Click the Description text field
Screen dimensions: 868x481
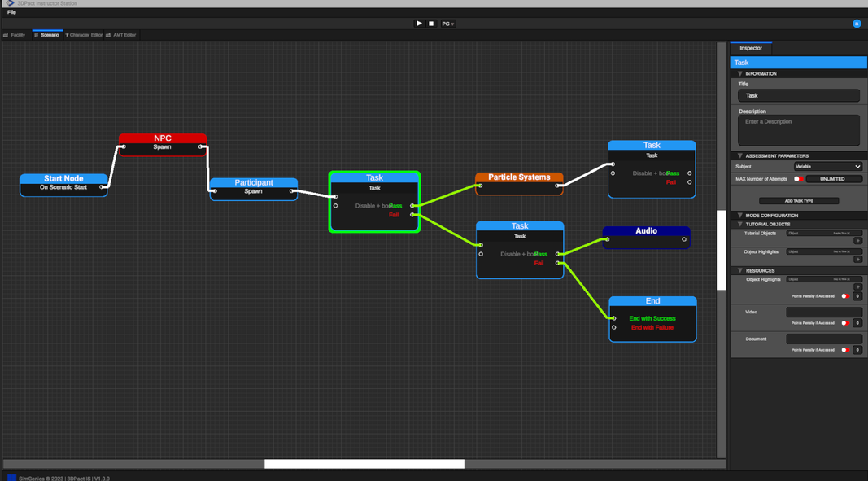798,130
